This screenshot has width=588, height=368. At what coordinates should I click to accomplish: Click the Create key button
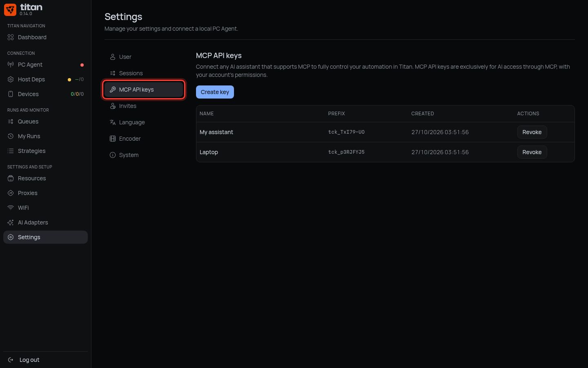coord(215,92)
